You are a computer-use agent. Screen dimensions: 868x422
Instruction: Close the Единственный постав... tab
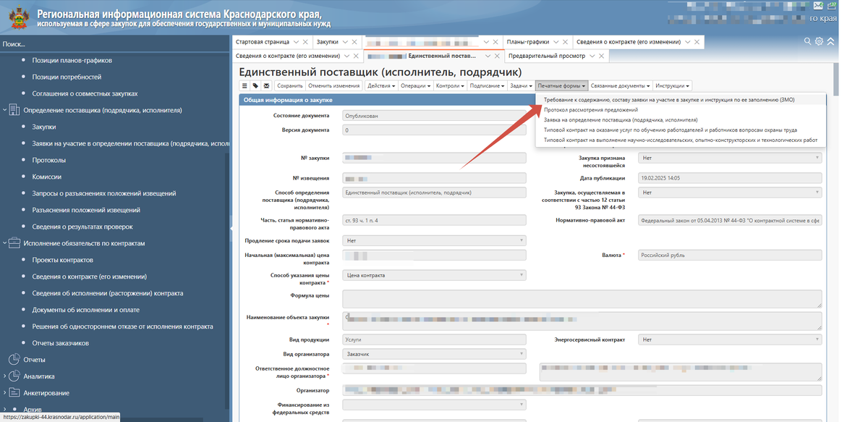(x=495, y=56)
